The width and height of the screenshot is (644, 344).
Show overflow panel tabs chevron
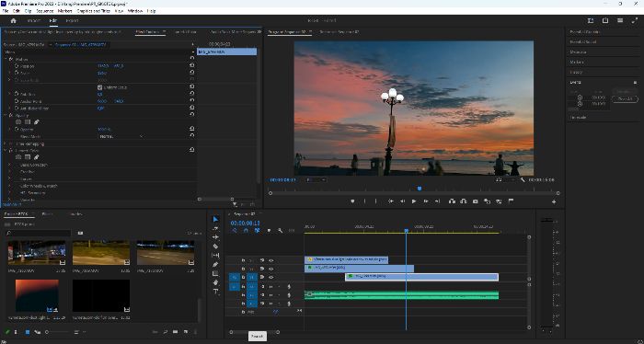259,31
